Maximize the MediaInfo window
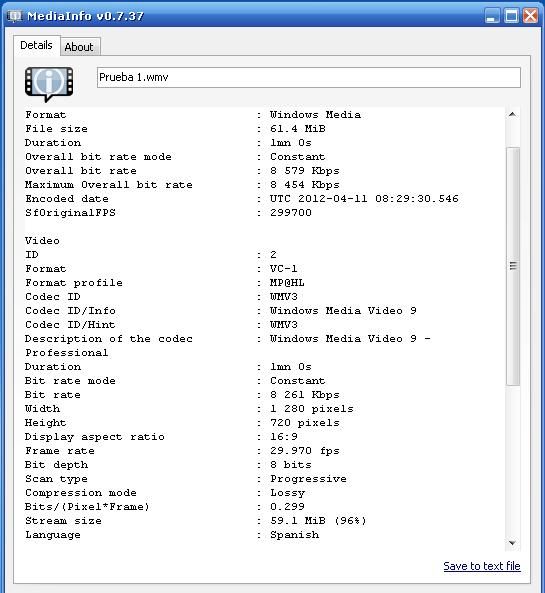 (511, 16)
